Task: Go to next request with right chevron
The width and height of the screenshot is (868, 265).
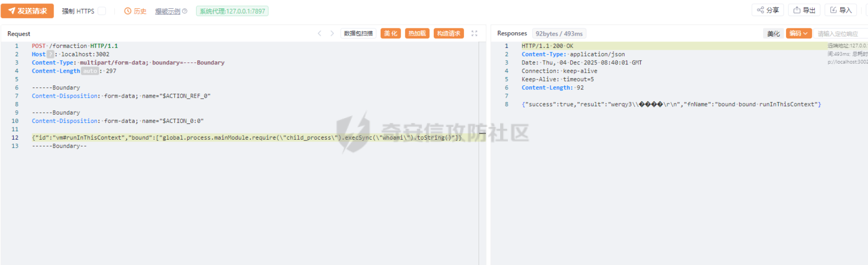Action: coord(332,33)
